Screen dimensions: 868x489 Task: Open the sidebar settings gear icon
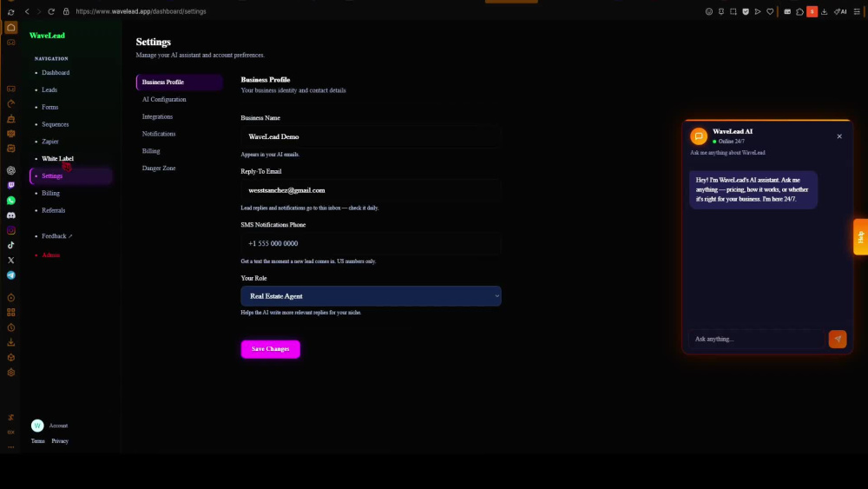tap(11, 373)
